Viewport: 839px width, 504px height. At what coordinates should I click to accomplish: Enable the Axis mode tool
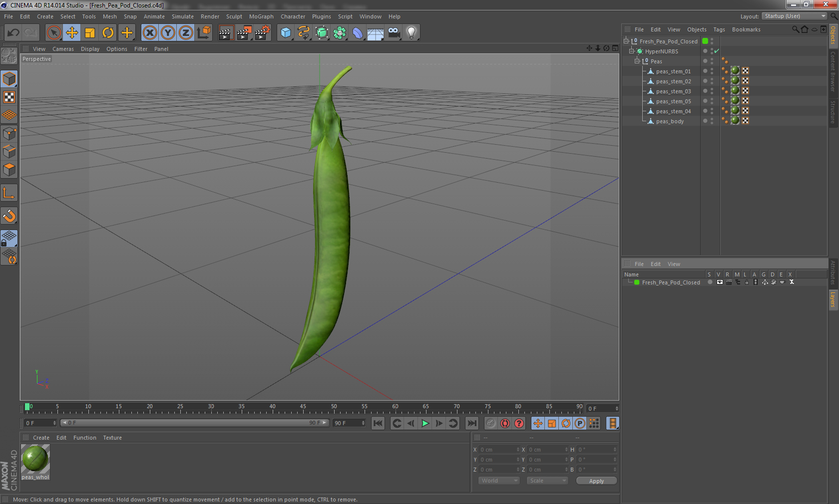pyautogui.click(x=9, y=193)
